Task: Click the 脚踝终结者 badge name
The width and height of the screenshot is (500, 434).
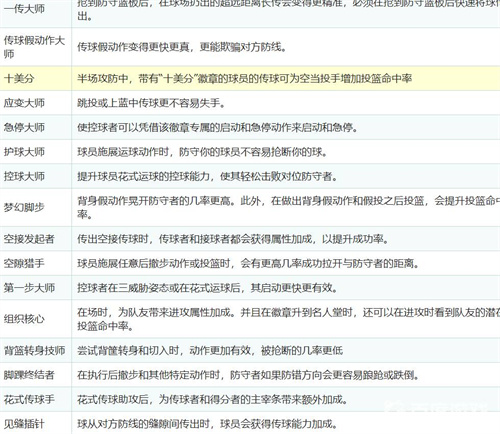Action: pos(29,375)
